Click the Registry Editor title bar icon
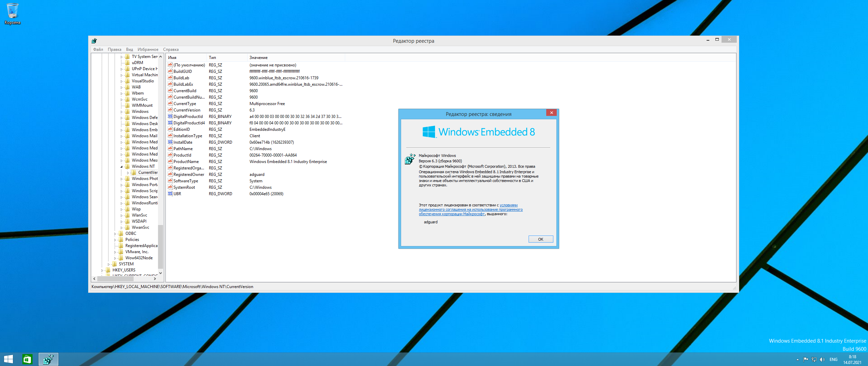The image size is (868, 366). coord(94,41)
